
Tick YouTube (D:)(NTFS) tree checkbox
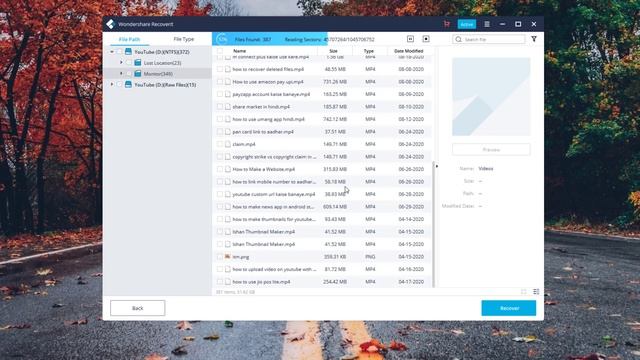(120, 52)
